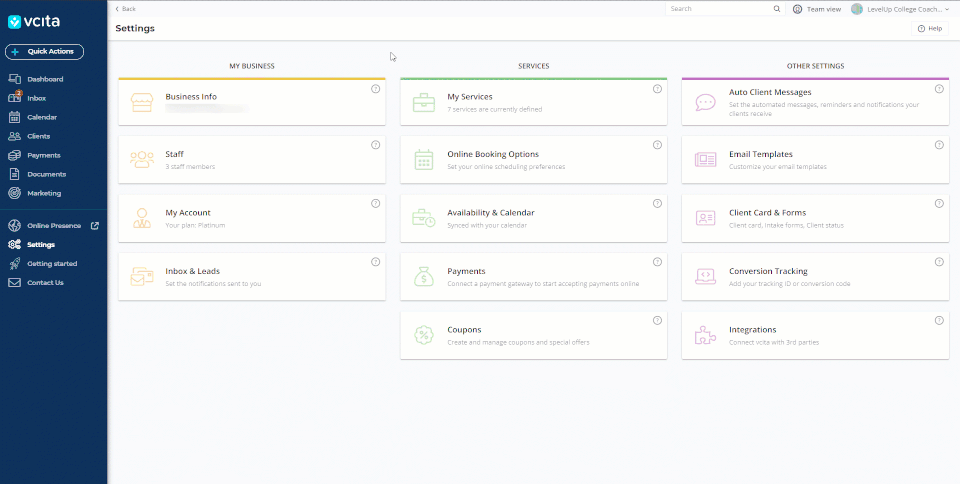
Task: Click the Marketing target icon
Action: click(15, 193)
